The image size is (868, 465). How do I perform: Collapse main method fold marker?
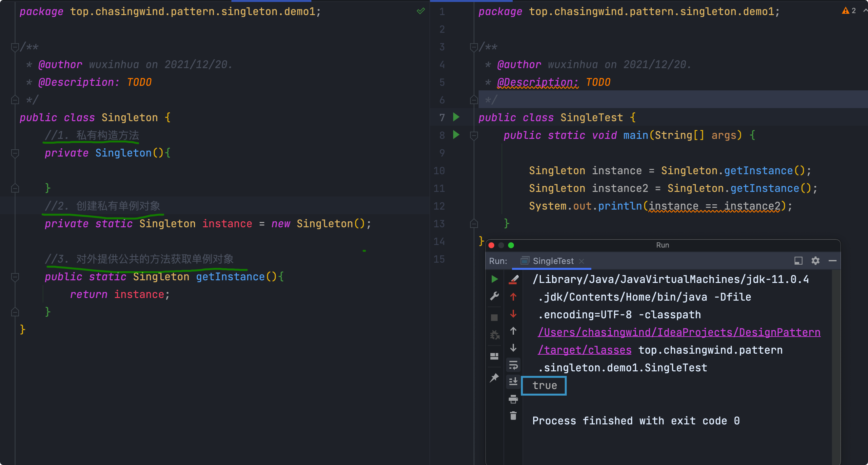pos(473,136)
